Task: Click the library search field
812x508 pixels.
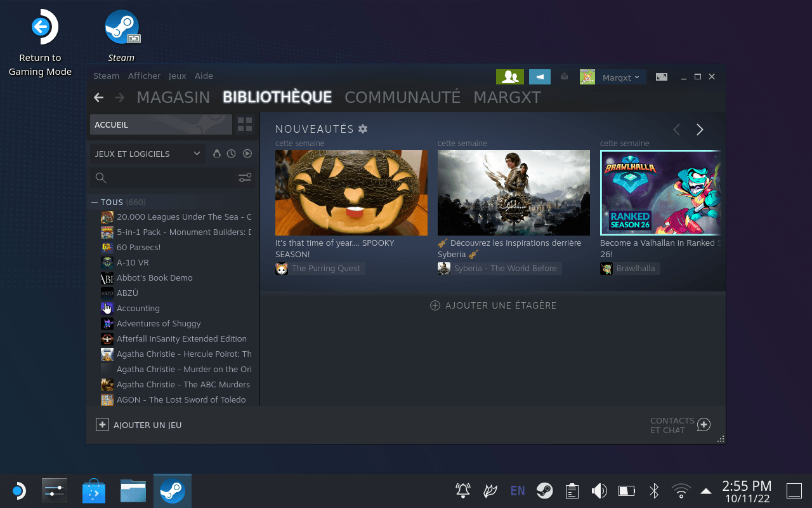Action: tap(173, 178)
